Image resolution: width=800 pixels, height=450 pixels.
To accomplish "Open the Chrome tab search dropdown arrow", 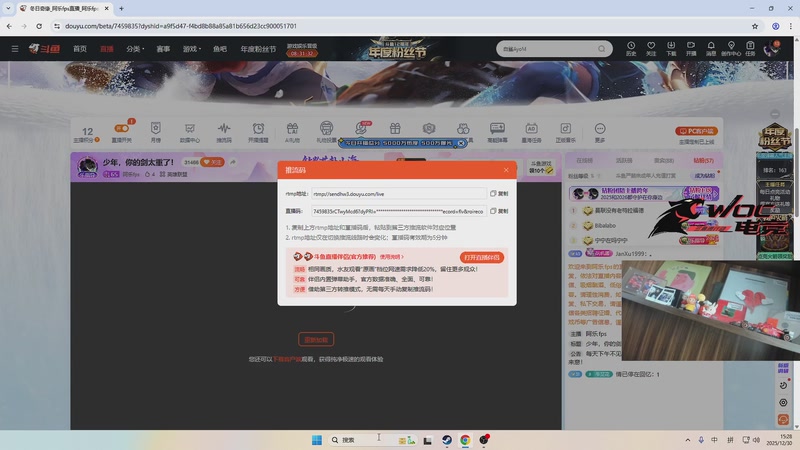I will coord(8,8).
